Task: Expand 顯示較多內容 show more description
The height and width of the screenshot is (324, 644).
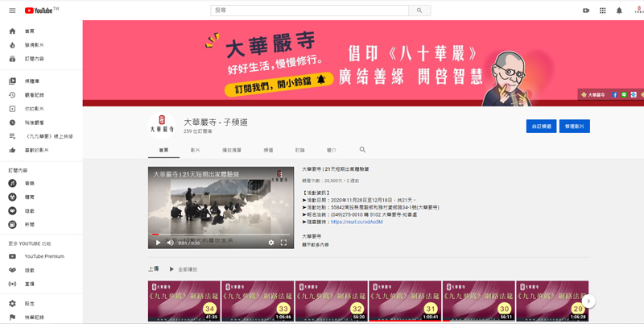Action: [x=316, y=245]
